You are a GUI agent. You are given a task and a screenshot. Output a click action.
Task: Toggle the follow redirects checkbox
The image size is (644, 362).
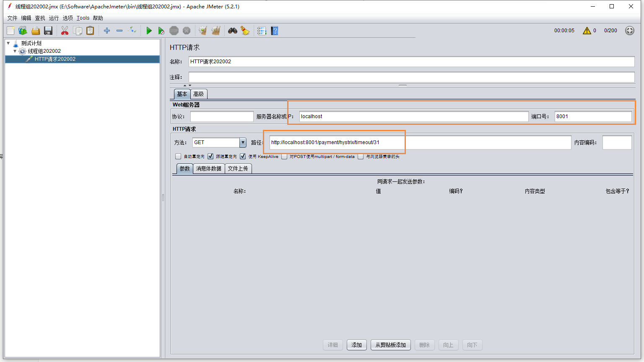point(210,156)
